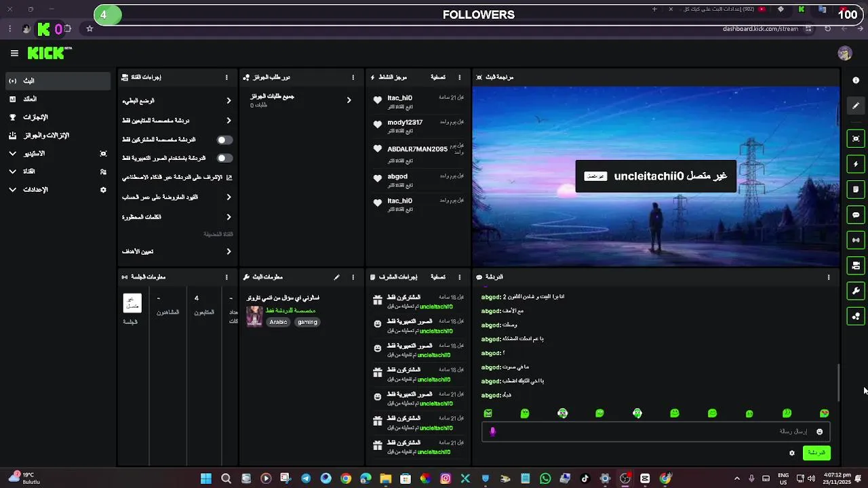Screen dimensions: 868x488
Task: Click the chat bubble icon in the right toolbar
Action: [x=856, y=215]
